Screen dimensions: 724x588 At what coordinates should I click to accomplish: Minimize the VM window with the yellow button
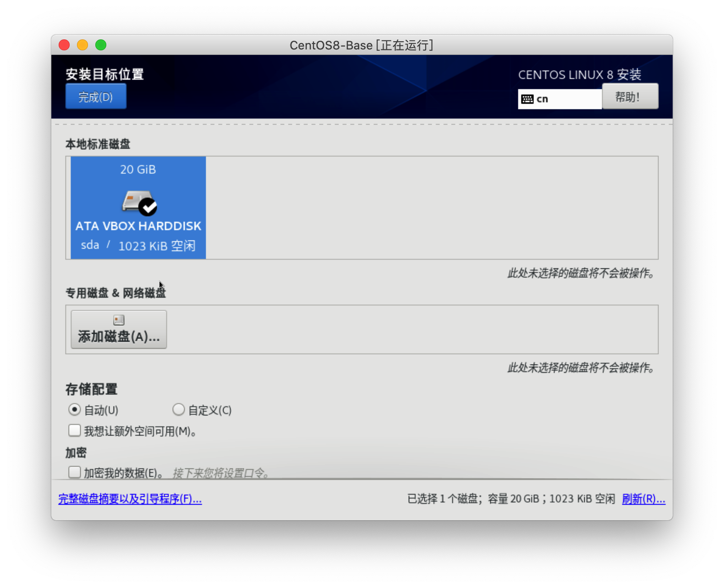(x=82, y=45)
